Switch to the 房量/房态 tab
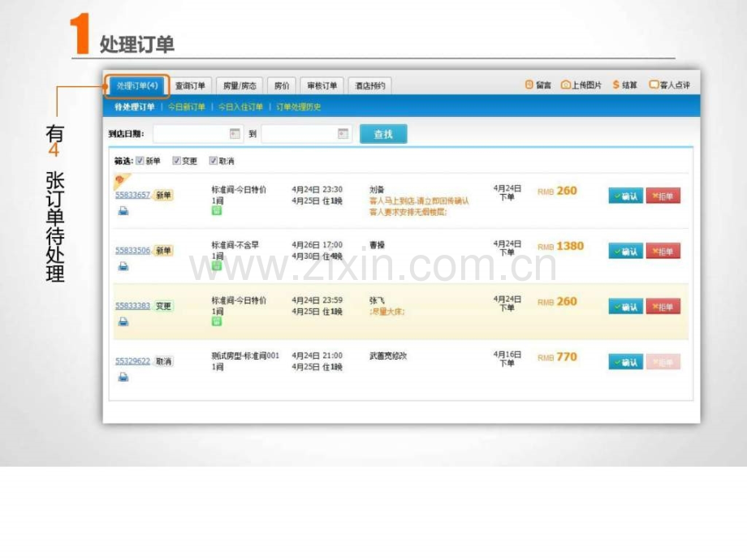 pos(240,85)
